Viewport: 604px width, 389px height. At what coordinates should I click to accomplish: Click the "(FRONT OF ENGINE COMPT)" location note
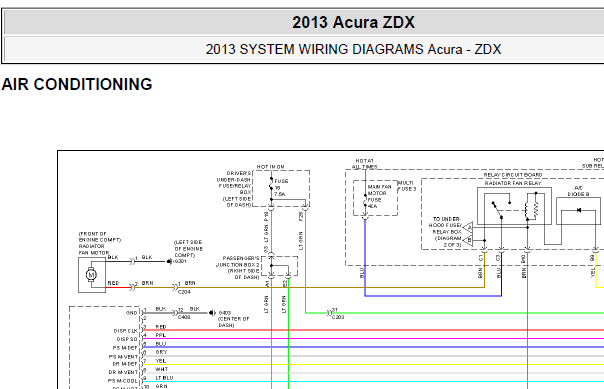pyautogui.click(x=100, y=237)
